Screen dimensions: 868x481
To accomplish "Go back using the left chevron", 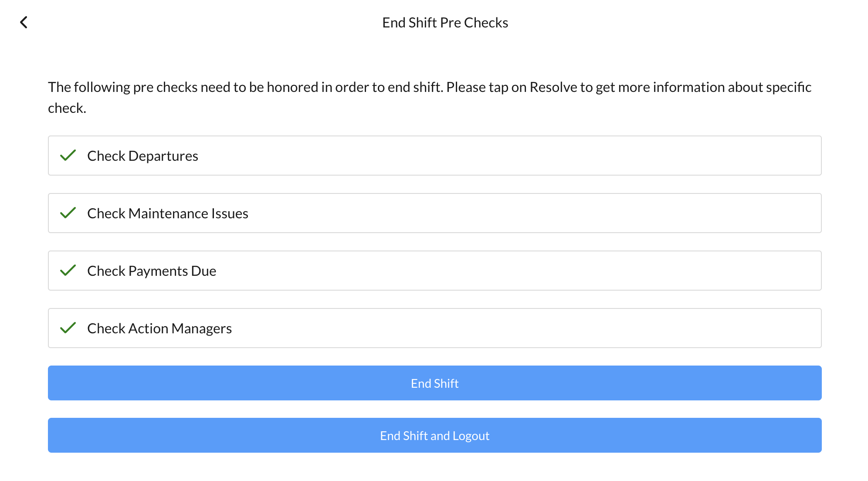I will tap(24, 22).
